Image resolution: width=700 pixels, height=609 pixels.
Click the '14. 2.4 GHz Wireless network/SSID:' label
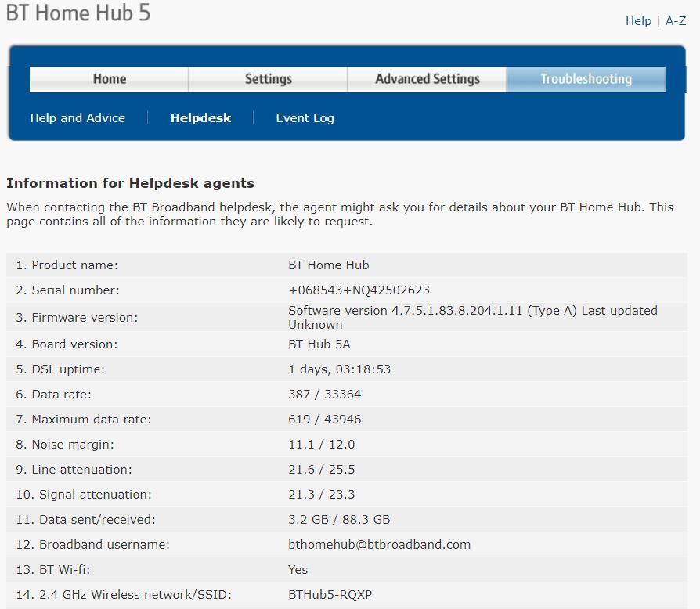point(124,594)
